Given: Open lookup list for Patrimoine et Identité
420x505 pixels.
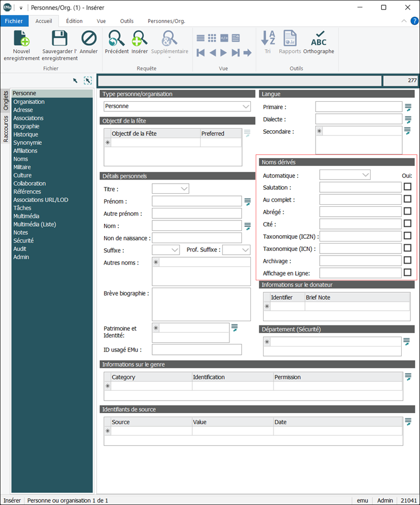Looking at the screenshot, I should point(235,328).
